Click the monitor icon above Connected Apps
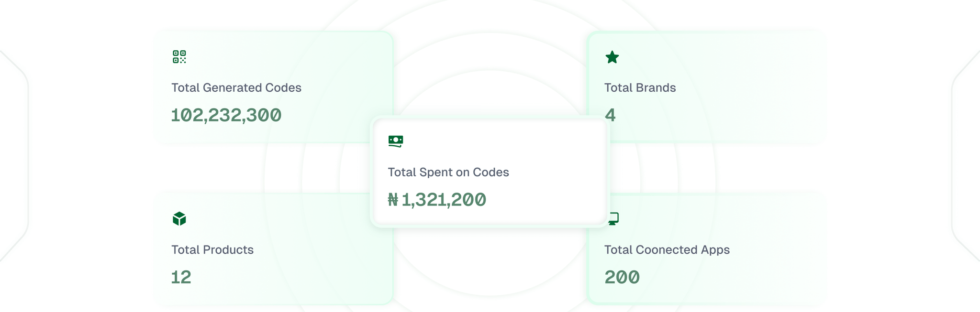This screenshot has height=312, width=980. (614, 219)
